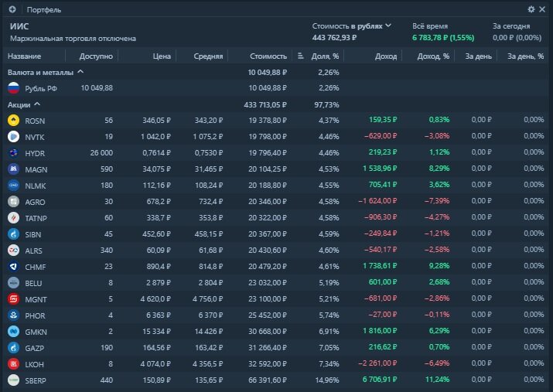Click the MAGN company logo
This screenshot has height=392, width=553.
tap(13, 169)
